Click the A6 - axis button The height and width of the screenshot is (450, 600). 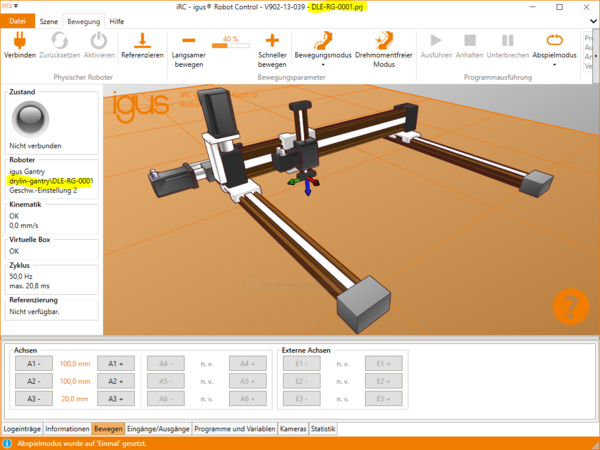(x=166, y=399)
